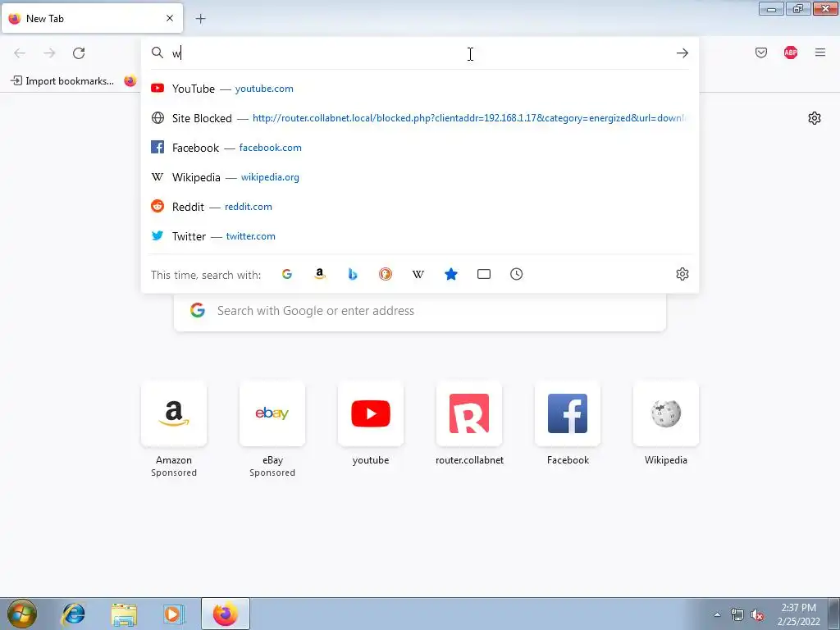The image size is (840, 630).
Task: Search History using the clock icon
Action: pos(517,274)
